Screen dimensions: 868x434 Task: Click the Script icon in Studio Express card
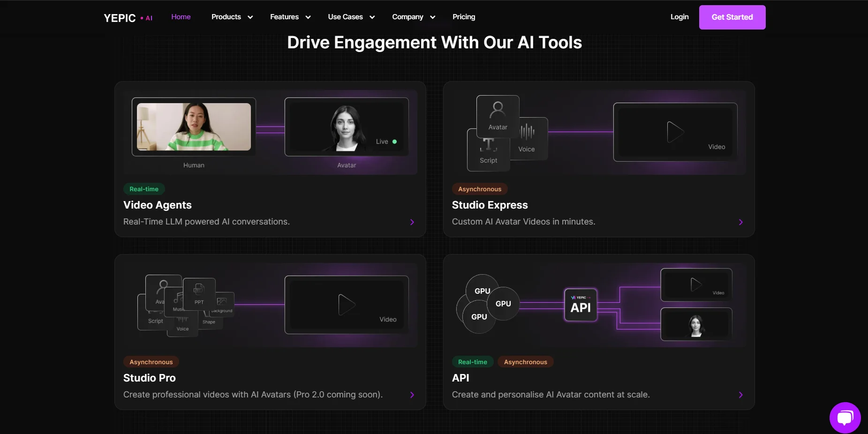[x=488, y=150]
